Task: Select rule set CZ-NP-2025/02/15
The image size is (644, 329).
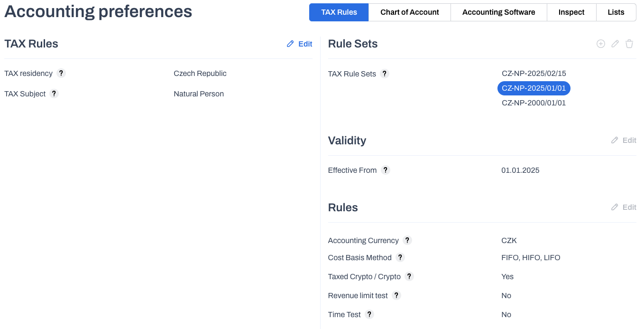Action: pos(534,74)
